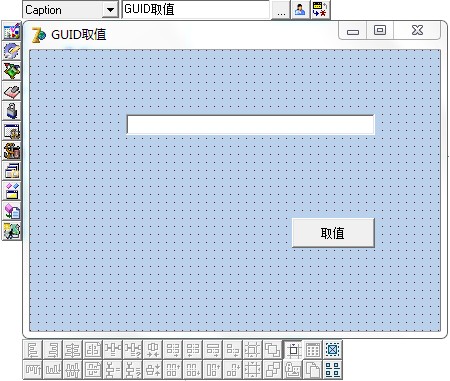Click the 取值 button on the form
Viewport: 450px width, 381px height.
point(333,233)
